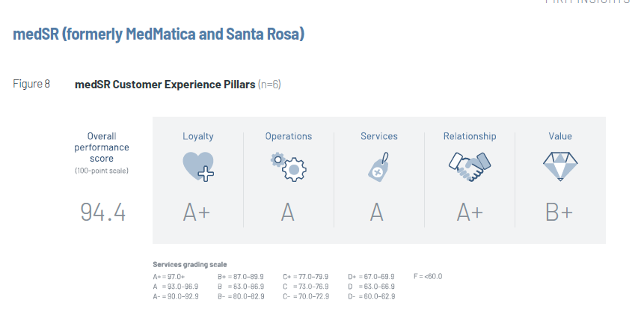Select the medSR page heading
This screenshot has height=324, width=644.
tap(159, 34)
